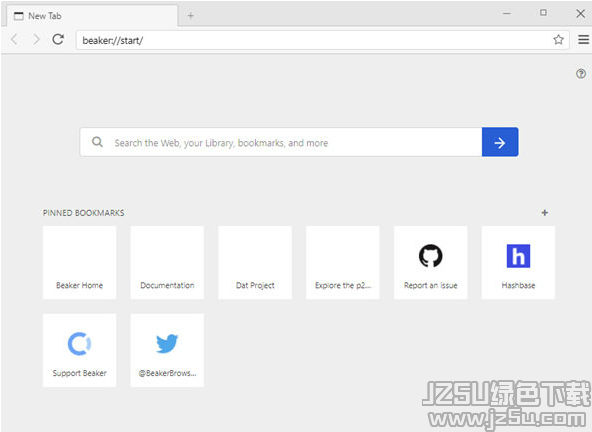Add a new pinned bookmark with plus icon
This screenshot has height=432, width=592.
pos(544,213)
